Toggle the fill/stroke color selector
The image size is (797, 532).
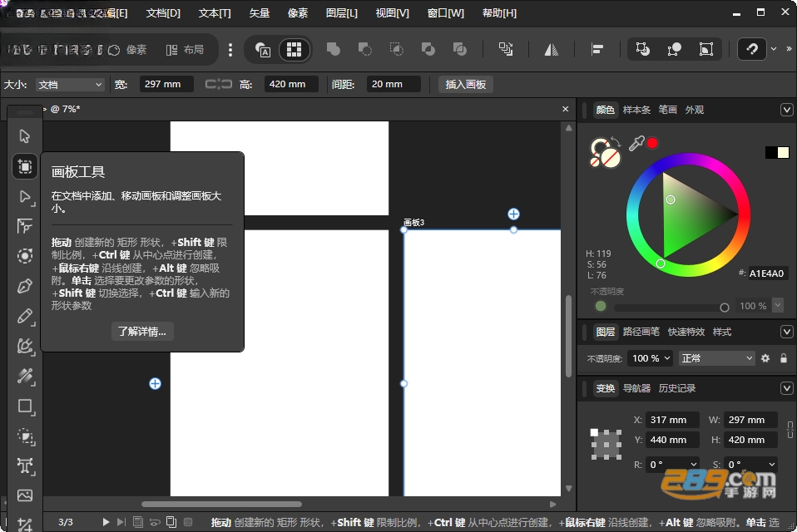click(x=605, y=152)
